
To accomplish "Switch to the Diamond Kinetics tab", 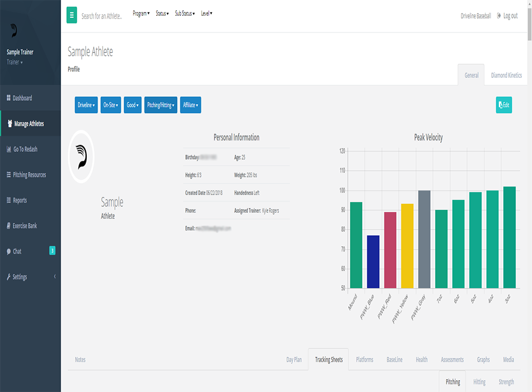I will tap(506, 75).
